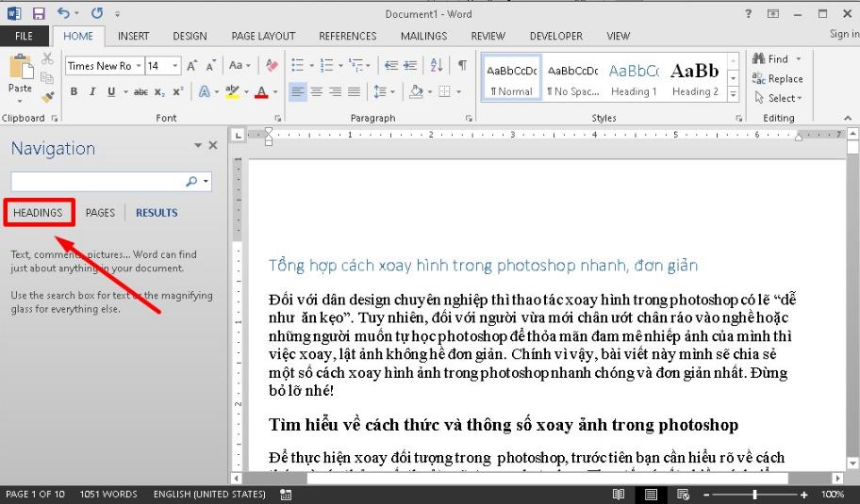Image resolution: width=860 pixels, height=504 pixels.
Task: Increase the paragraph indent
Action: [410, 65]
